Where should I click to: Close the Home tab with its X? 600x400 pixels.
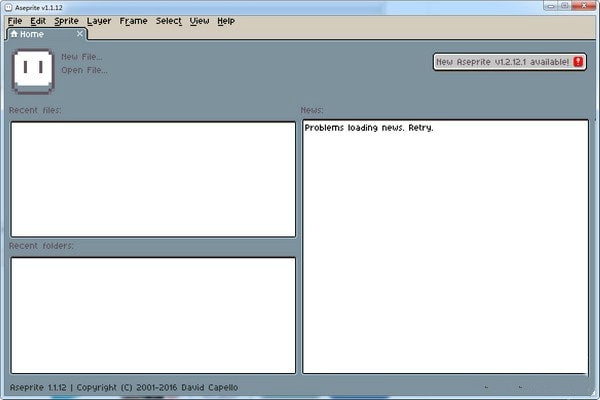[x=80, y=34]
